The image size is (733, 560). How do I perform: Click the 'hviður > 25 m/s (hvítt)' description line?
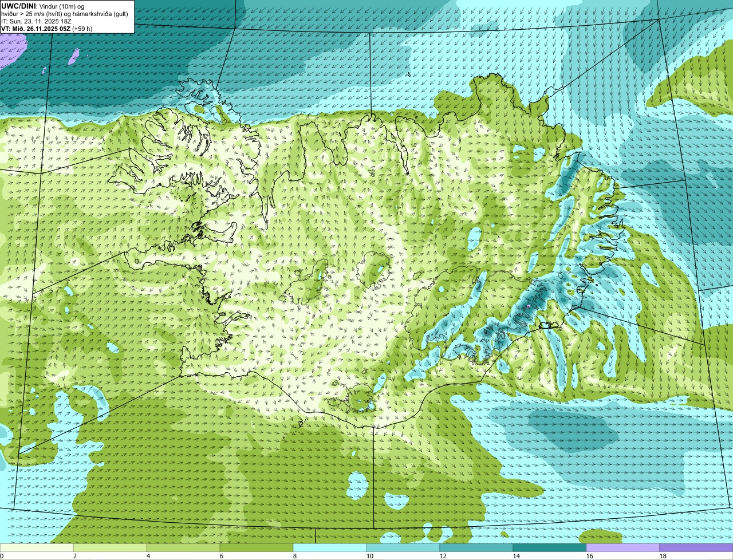(65, 14)
